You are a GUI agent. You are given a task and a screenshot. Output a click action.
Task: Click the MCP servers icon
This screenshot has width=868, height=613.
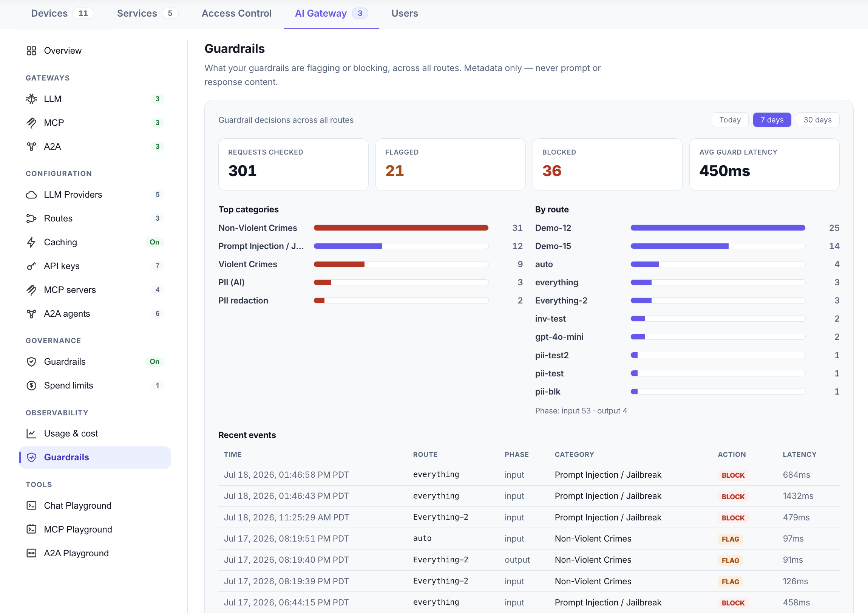(x=31, y=289)
